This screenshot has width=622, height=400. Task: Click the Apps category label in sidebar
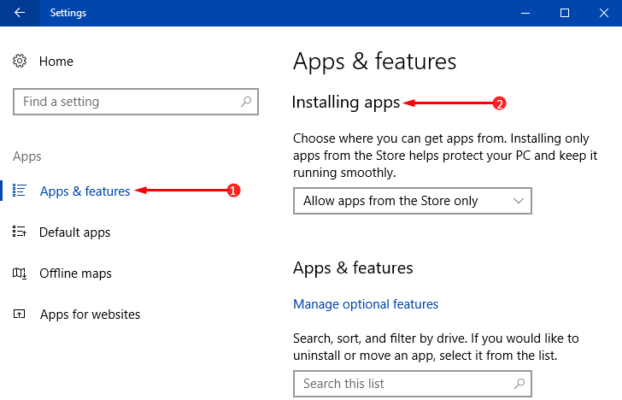pos(27,156)
